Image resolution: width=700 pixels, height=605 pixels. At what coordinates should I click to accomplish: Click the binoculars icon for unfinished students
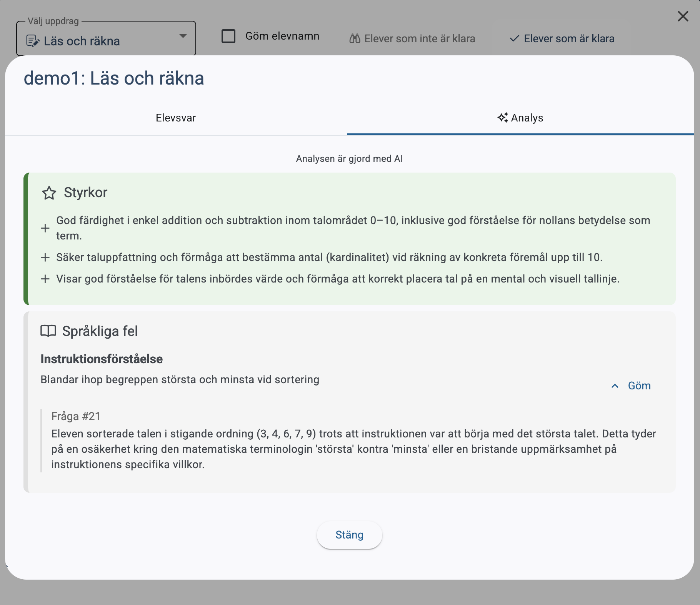[x=355, y=38]
